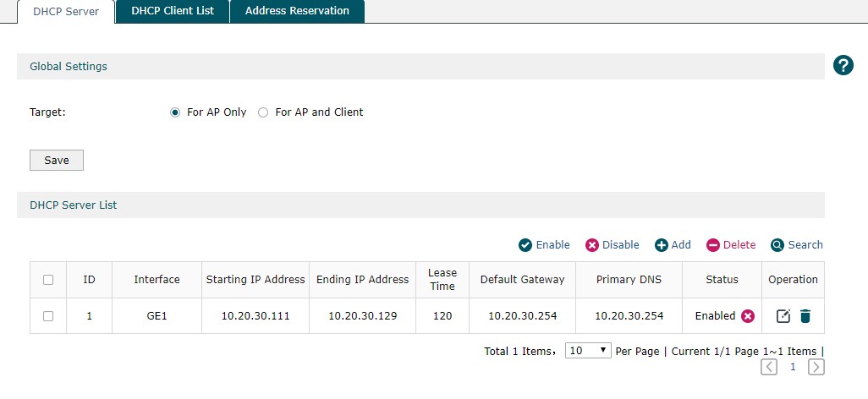Switch to DHCP Client List tab
This screenshot has height=399, width=868.
pos(173,11)
